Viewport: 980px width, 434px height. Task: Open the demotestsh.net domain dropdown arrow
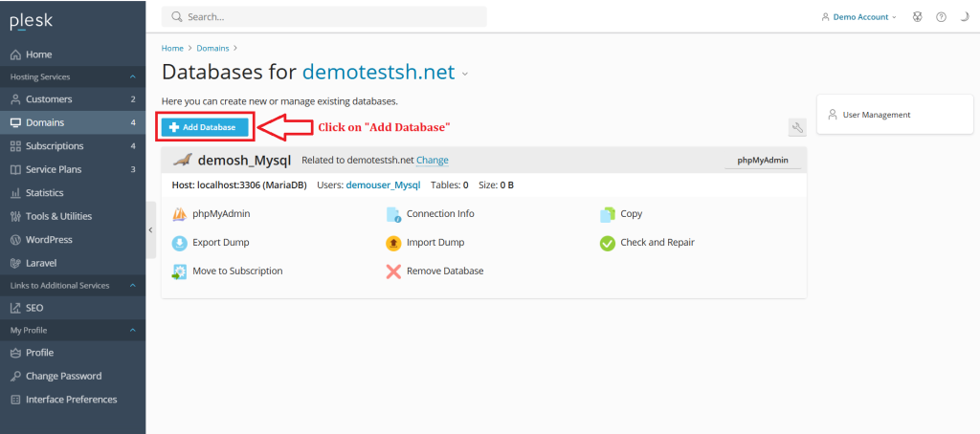click(464, 75)
